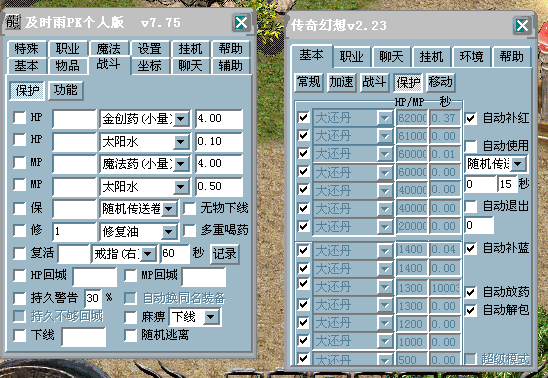Open 下线 dropdown next to 麻痹

[x=211, y=317]
